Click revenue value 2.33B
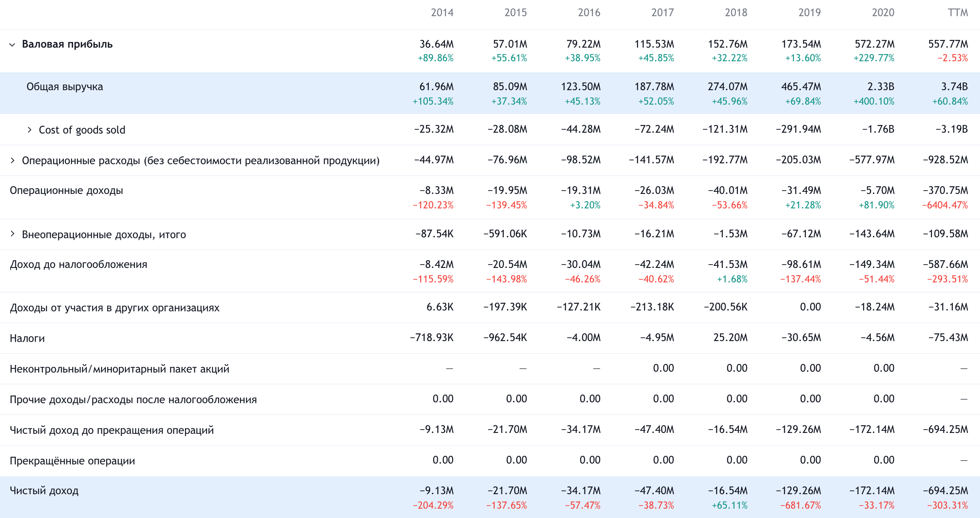Image resolution: width=980 pixels, height=518 pixels. pos(881,87)
